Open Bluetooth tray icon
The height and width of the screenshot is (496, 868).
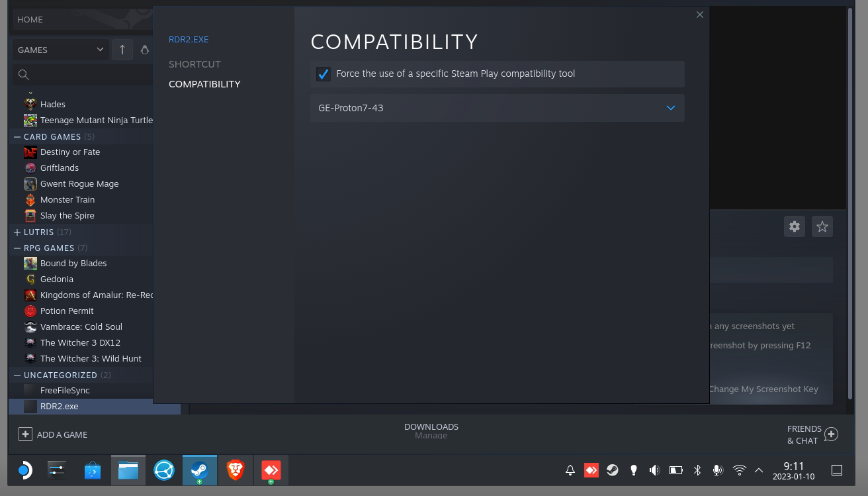[697, 470]
